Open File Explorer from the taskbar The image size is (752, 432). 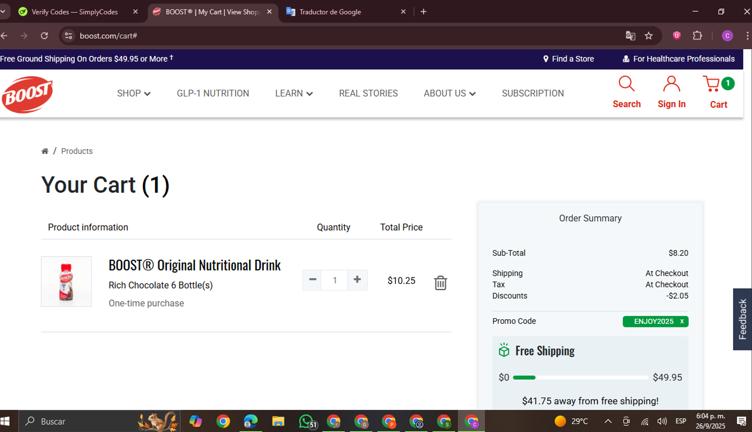[x=278, y=421]
